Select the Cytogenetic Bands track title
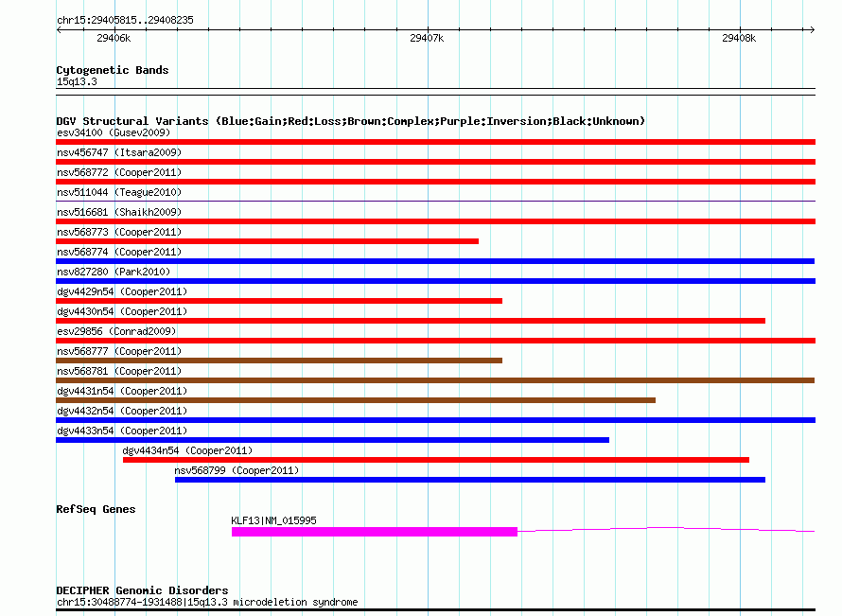This screenshot has height=616, width=842. point(113,70)
